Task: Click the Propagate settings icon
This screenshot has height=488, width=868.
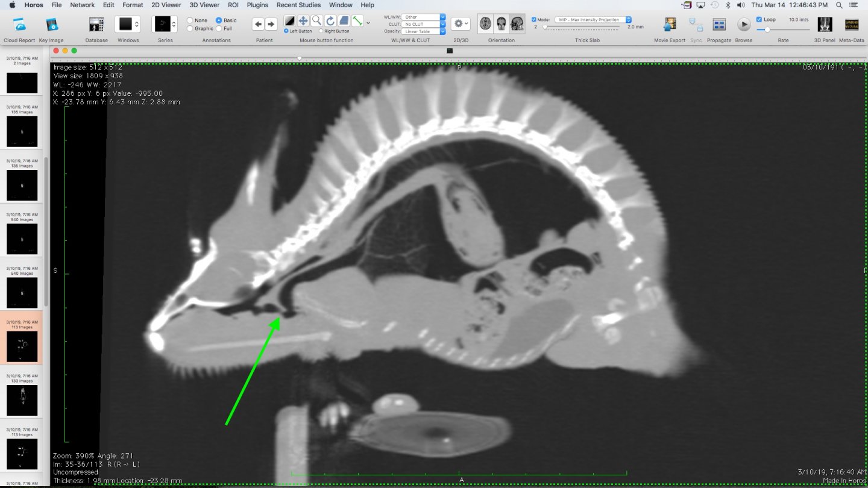Action: pyautogui.click(x=719, y=25)
